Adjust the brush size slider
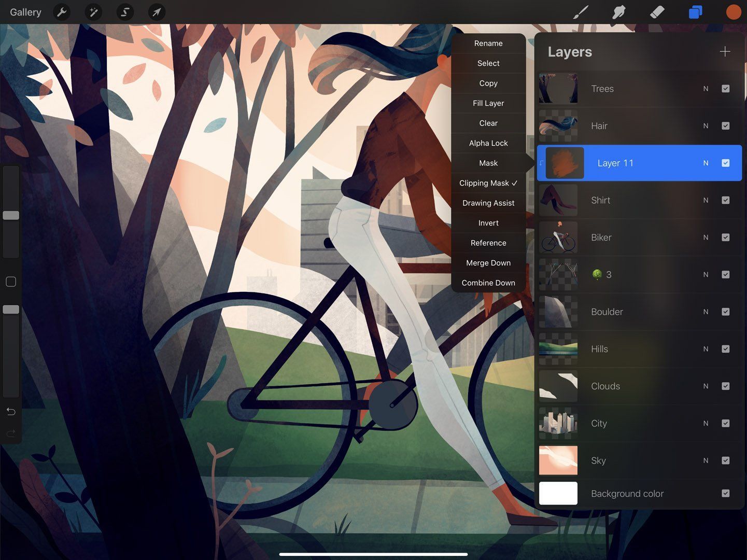The image size is (747, 560). (11, 215)
